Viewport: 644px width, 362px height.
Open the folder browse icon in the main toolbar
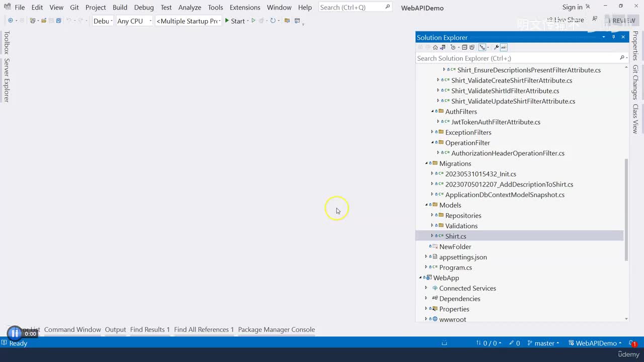click(x=287, y=21)
